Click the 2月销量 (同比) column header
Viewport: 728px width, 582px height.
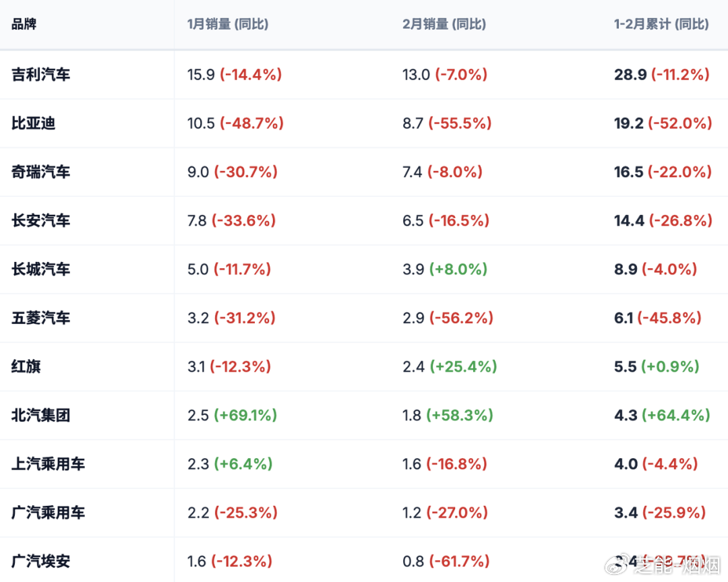[x=444, y=24]
